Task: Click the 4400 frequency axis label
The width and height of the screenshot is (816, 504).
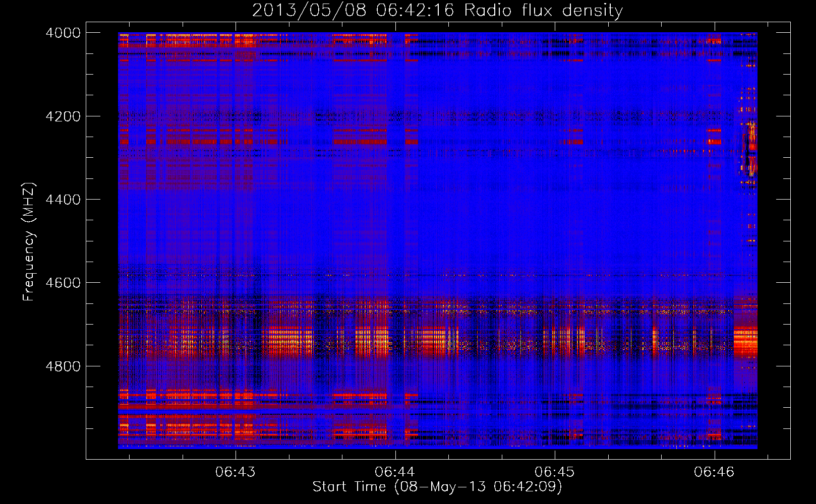Action: tap(63, 200)
